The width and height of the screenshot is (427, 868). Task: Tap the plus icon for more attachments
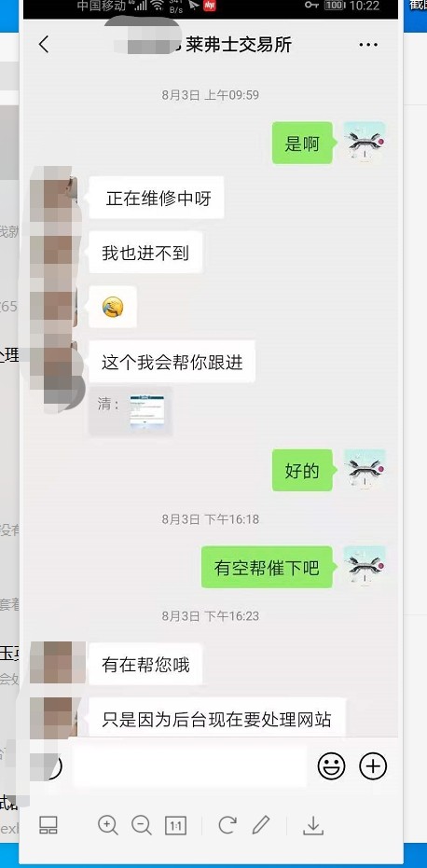click(x=373, y=766)
